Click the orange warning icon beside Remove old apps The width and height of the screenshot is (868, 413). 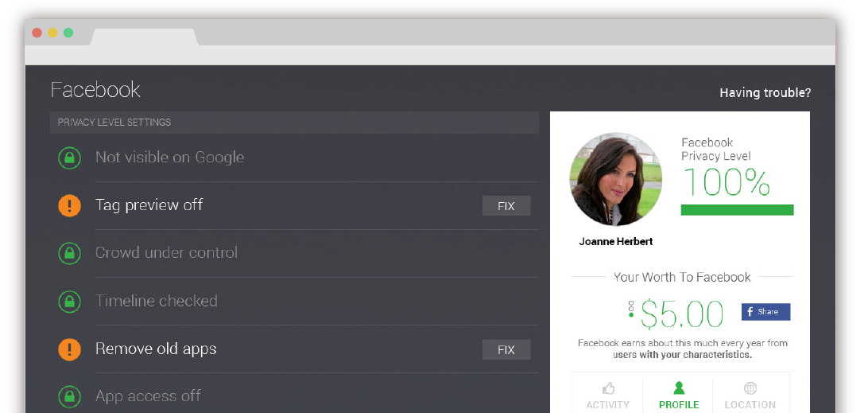point(69,349)
